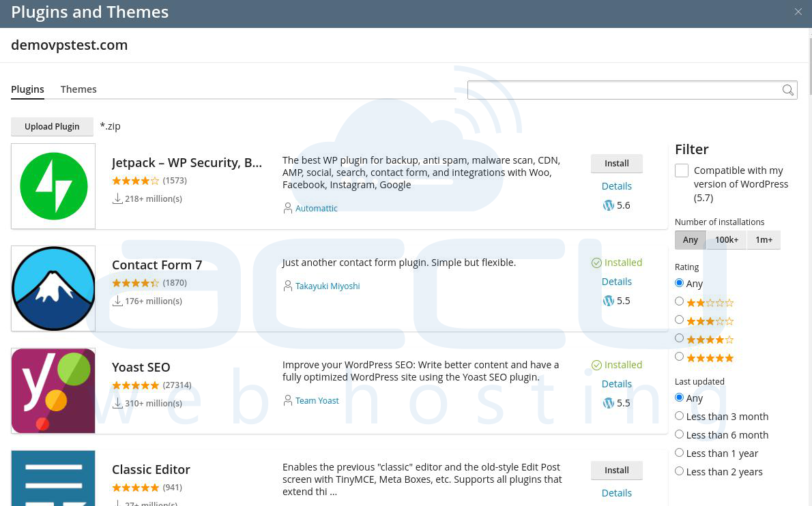Screen dimensions: 812x506
Task: Filter by two-star rating
Action: point(680,301)
